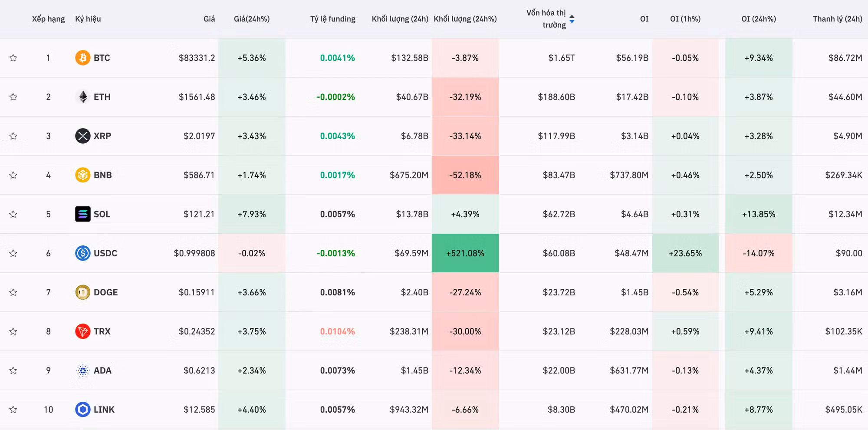Screen dimensions: 868x430
Task: Click the Solana SOL coin icon
Action: (x=82, y=214)
